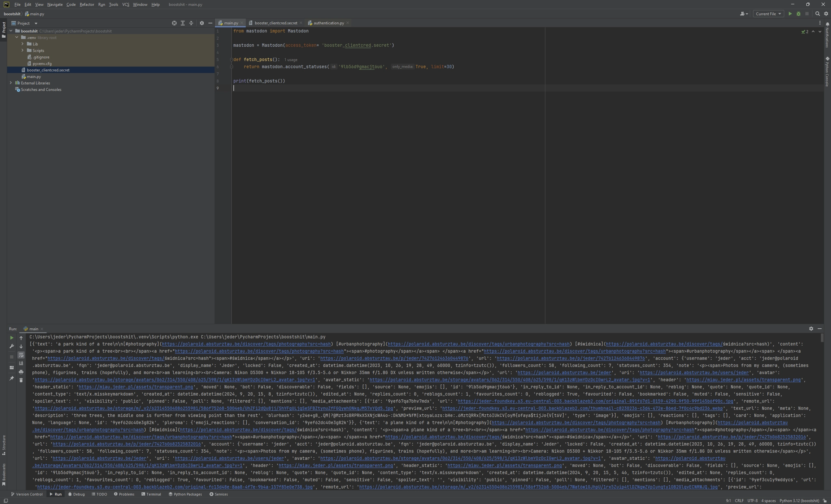
Task: Click the print console output icon
Action: pos(21,372)
